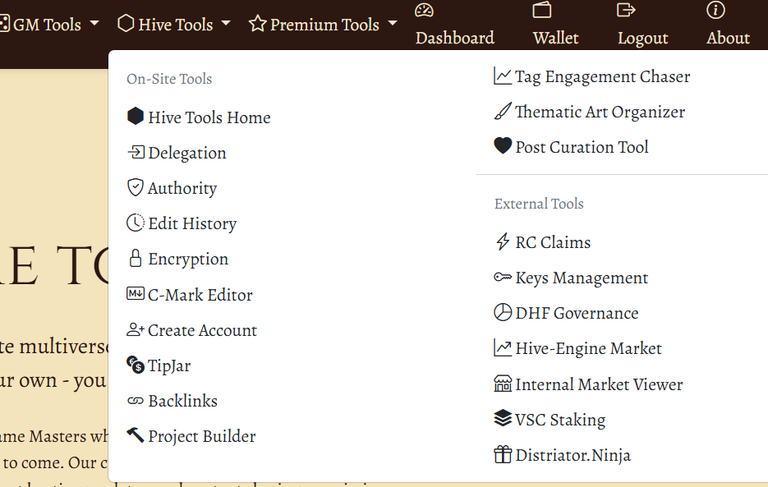
Task: Click the padlock icon for Encryption
Action: (x=135, y=258)
